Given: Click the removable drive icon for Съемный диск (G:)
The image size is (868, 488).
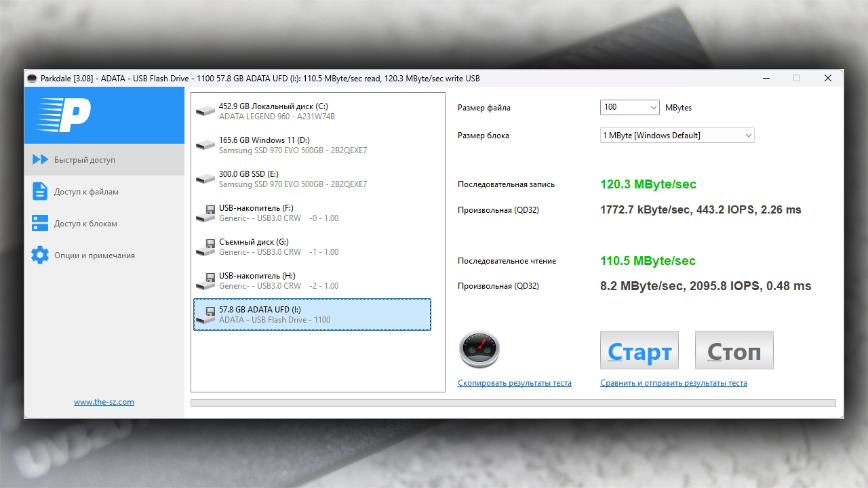Looking at the screenshot, I should [x=205, y=247].
